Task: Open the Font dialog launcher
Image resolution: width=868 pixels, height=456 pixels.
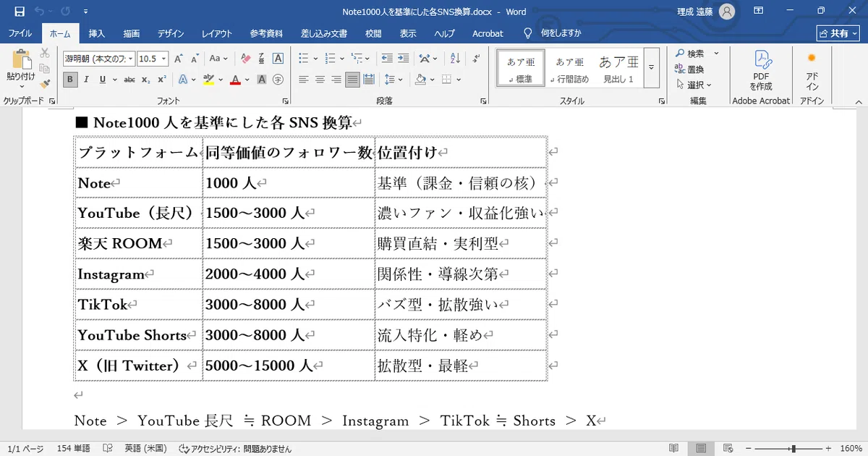Action: coord(286,101)
